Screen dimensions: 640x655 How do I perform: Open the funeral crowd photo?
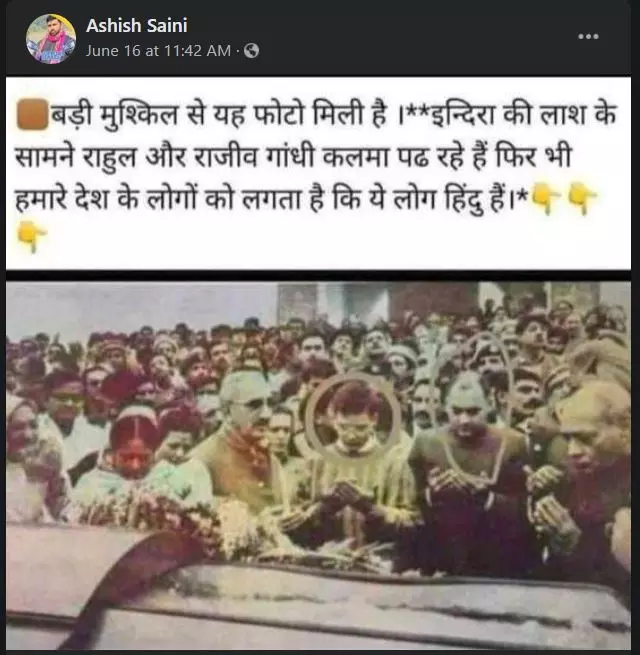pos(318,465)
